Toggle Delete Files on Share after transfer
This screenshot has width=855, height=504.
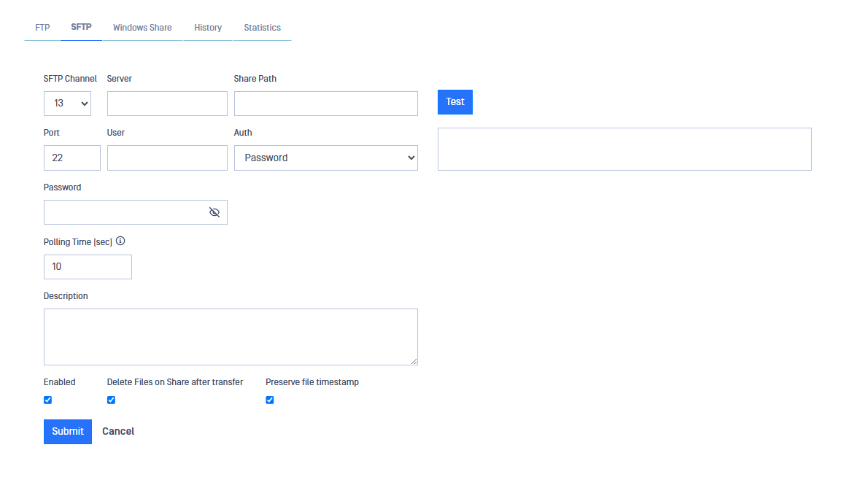click(111, 400)
